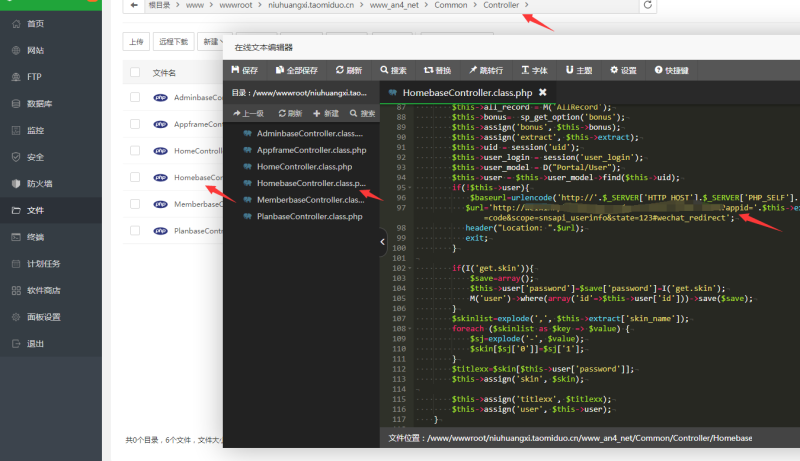This screenshot has height=461, width=800.
Task: Open 监控 monitoring section
Action: coord(35,130)
